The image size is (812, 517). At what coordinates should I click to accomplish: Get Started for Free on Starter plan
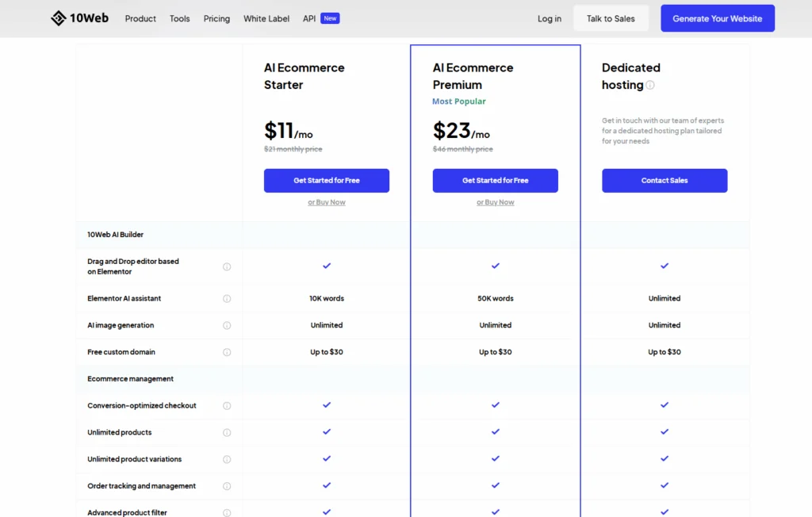[x=327, y=180]
